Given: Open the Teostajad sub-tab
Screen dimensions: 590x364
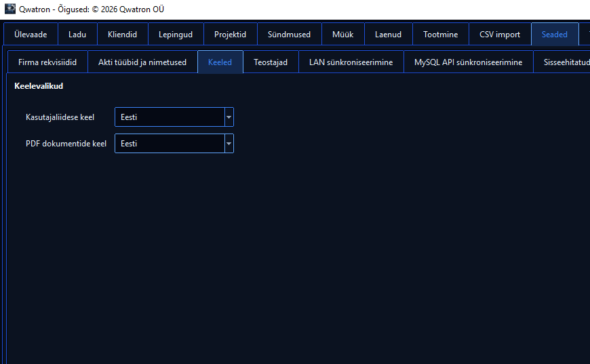Looking at the screenshot, I should [271, 62].
